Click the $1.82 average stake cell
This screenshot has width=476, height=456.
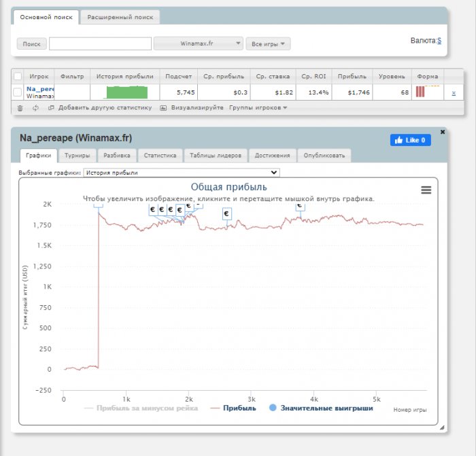[273, 92]
